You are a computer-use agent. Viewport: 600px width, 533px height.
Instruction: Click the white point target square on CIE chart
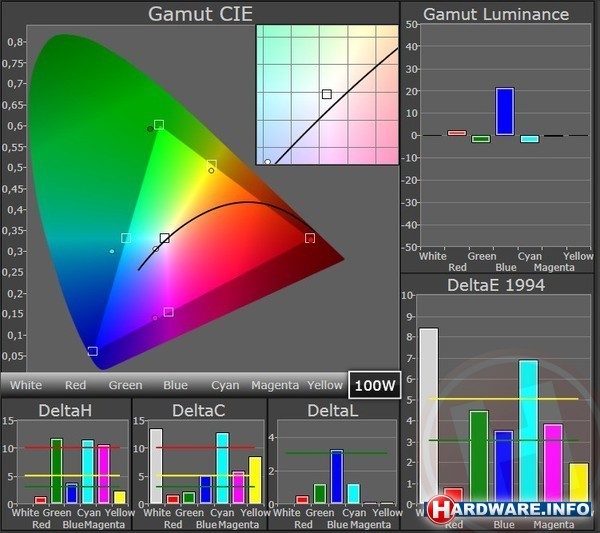[165, 238]
